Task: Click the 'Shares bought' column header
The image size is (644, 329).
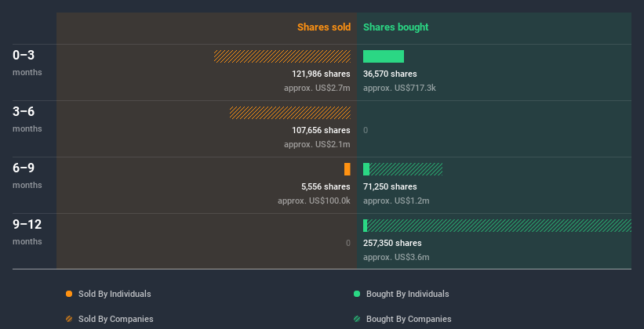Action: coord(395,27)
